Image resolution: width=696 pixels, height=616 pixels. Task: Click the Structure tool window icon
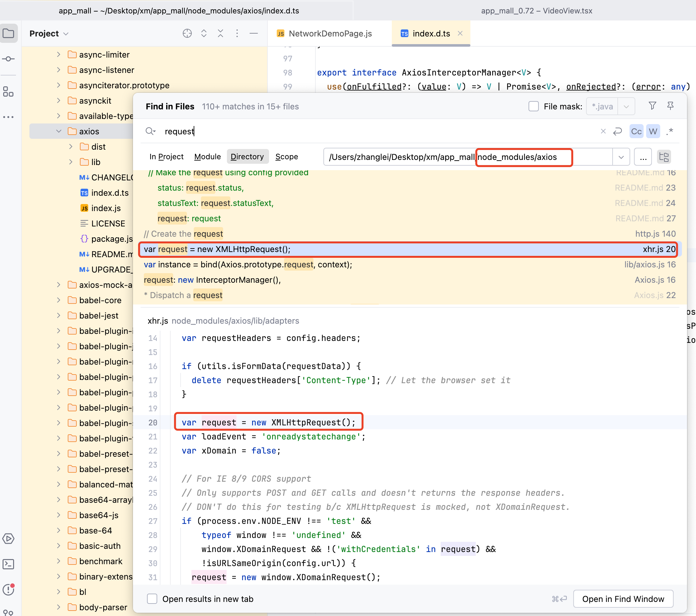click(8, 92)
